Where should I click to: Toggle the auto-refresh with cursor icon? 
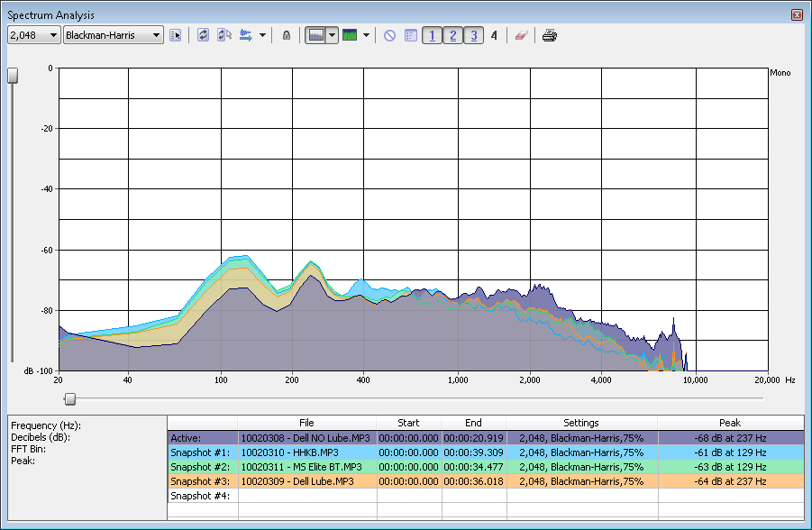(x=224, y=35)
